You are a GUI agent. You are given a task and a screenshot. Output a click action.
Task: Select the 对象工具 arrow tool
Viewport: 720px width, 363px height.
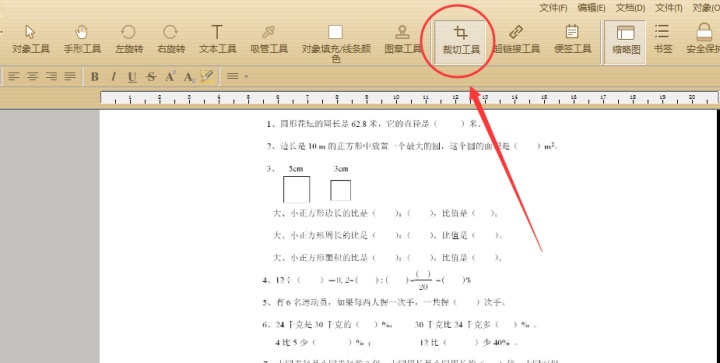[x=30, y=39]
